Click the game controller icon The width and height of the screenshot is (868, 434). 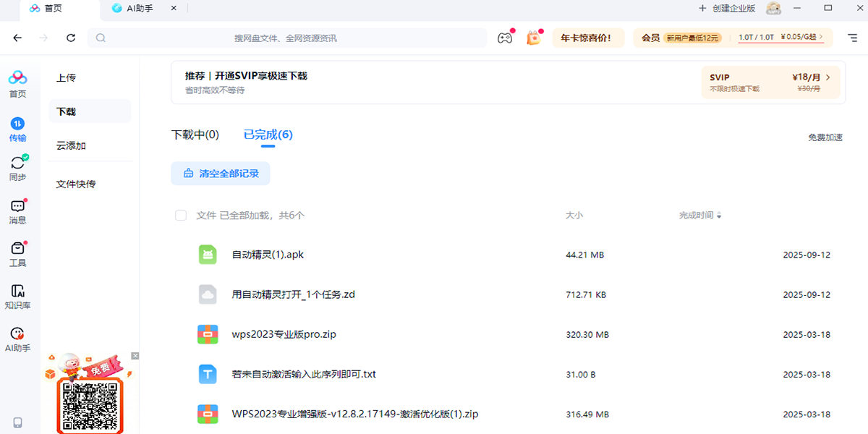[504, 38]
